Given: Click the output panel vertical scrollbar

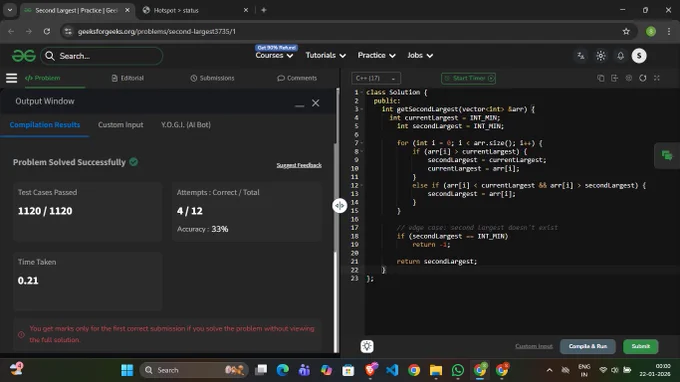Looking at the screenshot, I should (335, 302).
